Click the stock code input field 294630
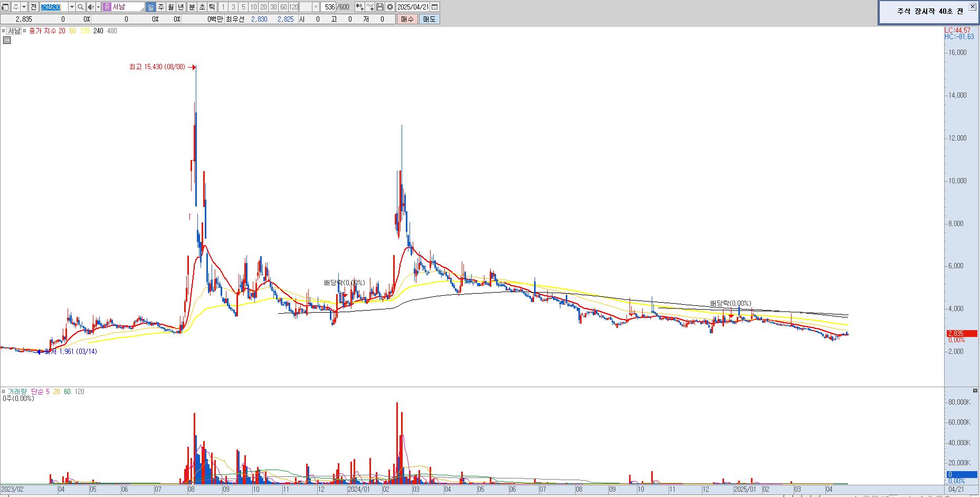 pos(54,7)
